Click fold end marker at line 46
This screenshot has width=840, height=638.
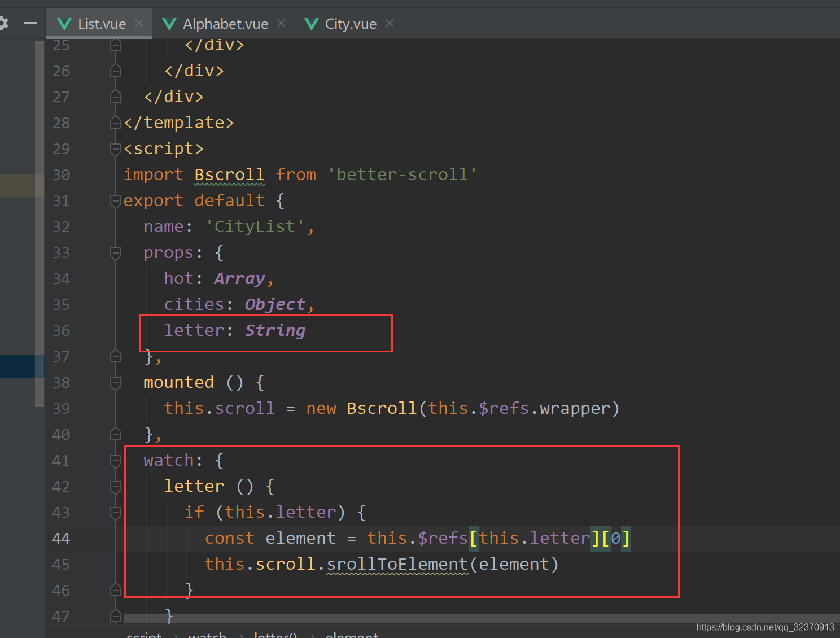(x=116, y=590)
